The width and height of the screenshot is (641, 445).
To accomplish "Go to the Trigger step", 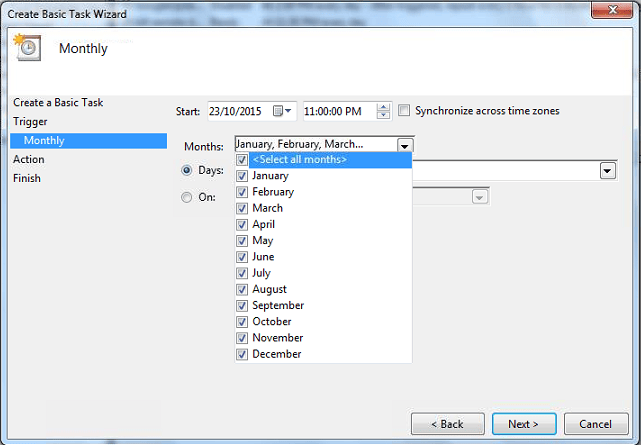I will click(30, 122).
